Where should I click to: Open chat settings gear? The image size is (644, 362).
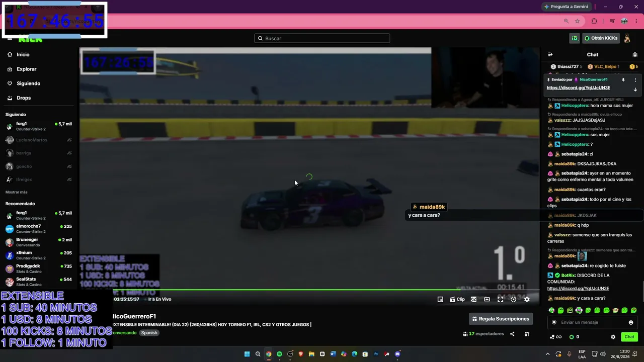pos(613,337)
